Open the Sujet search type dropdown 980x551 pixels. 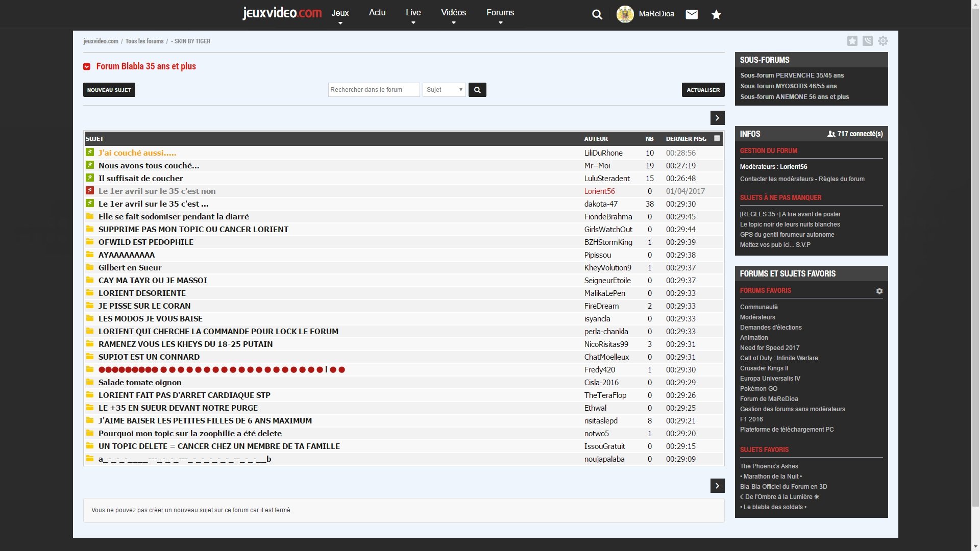[x=444, y=90]
